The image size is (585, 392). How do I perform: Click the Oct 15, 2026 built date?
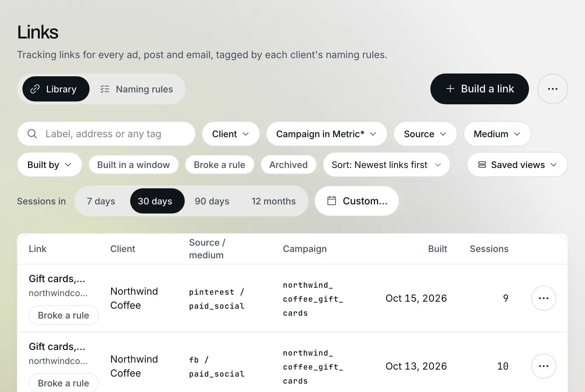(x=416, y=298)
